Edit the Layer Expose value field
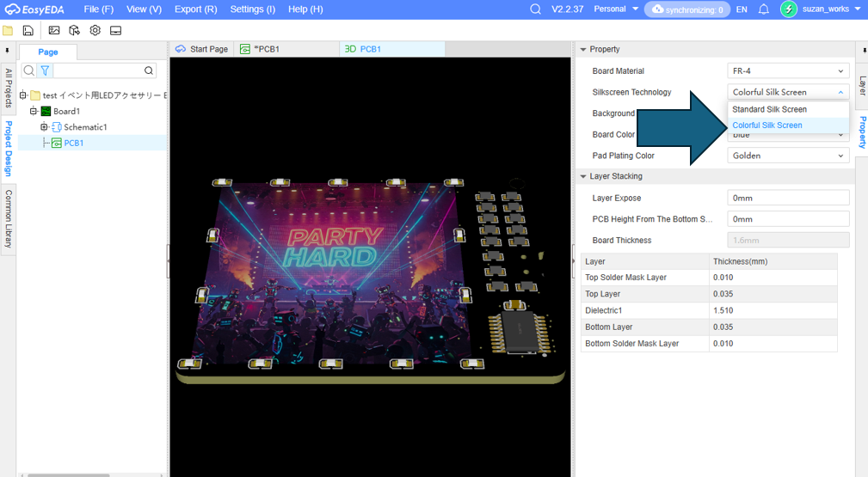Screen dimensions: 868x477 788,198
